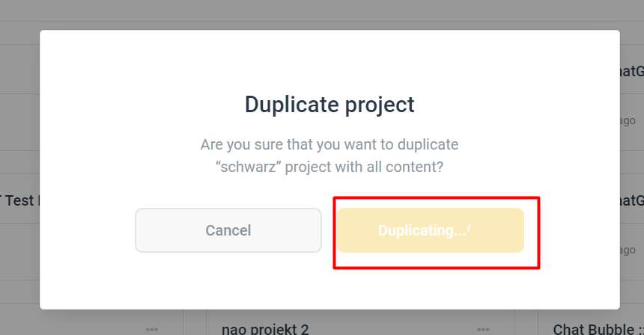
Task: Select the partially hidden Test project title
Action: (20, 201)
